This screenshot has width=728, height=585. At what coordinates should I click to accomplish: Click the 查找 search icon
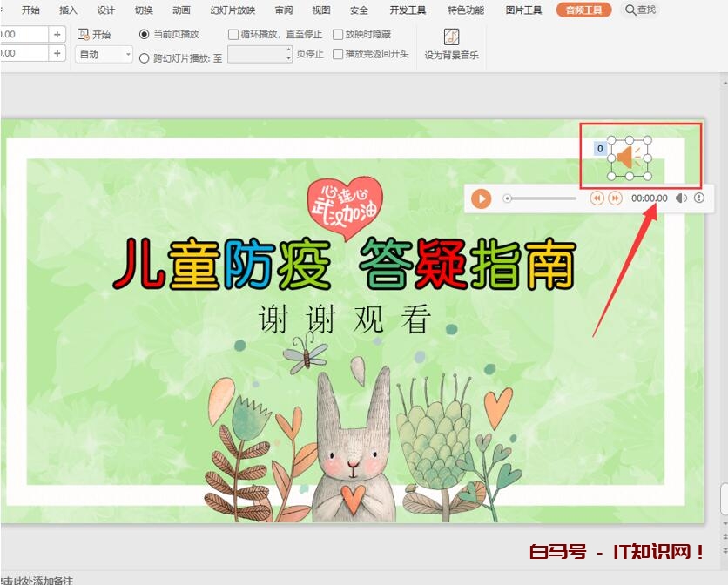(630, 10)
